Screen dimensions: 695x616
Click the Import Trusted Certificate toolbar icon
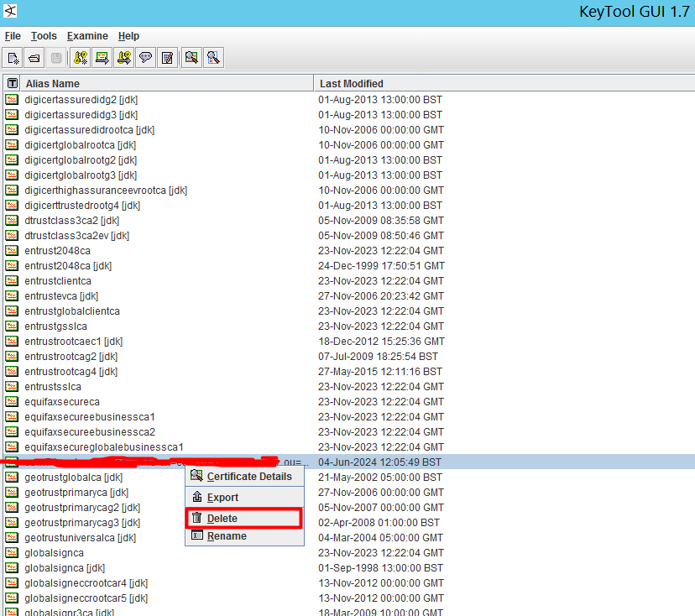coord(101,57)
